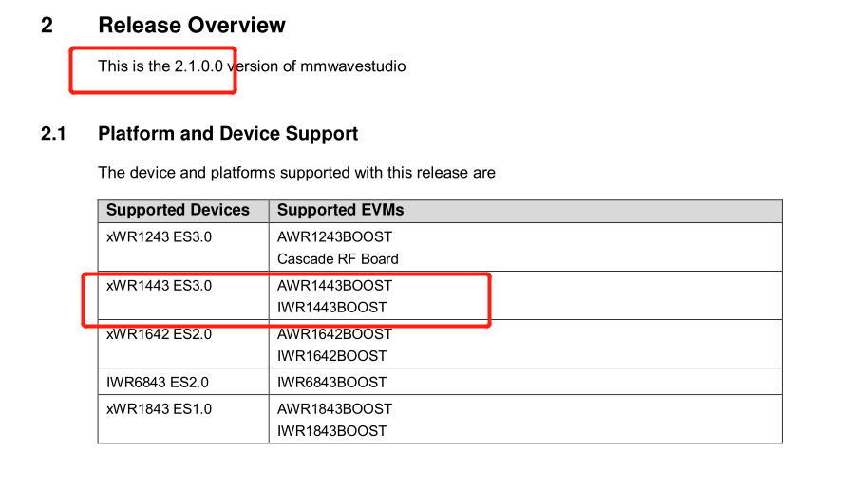Click the "Platform and Device Support" heading
This screenshot has width=868, height=490.
(228, 134)
